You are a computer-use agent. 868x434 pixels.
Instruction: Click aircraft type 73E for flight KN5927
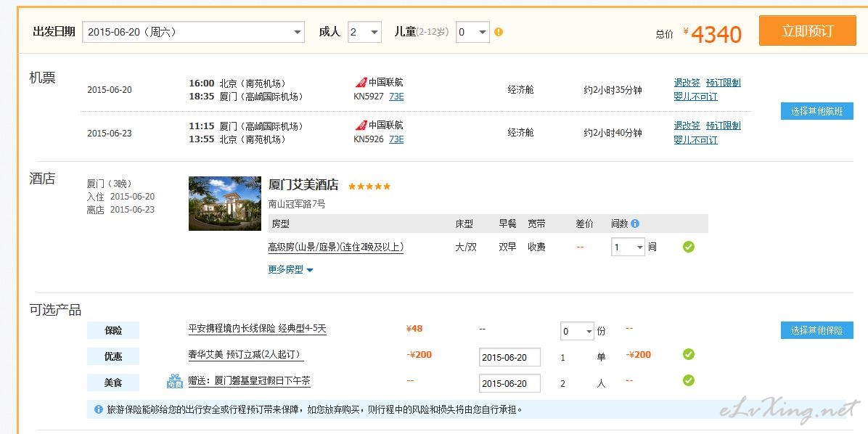coord(396,97)
